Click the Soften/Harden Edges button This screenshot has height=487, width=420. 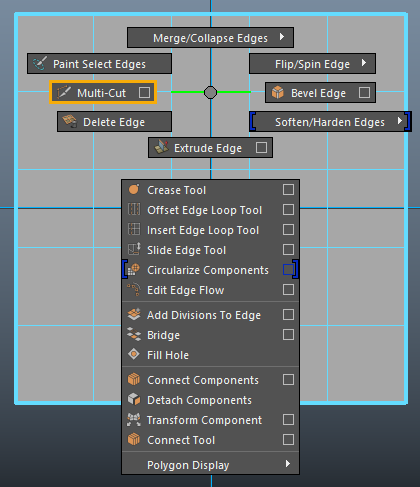pyautogui.click(x=330, y=122)
